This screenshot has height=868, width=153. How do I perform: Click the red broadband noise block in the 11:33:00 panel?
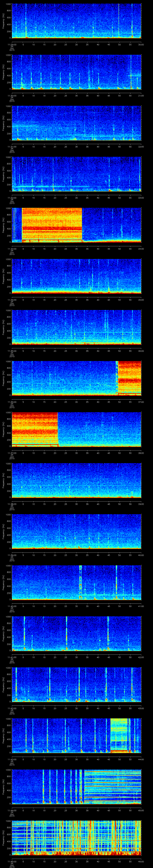pyautogui.click(x=52, y=225)
